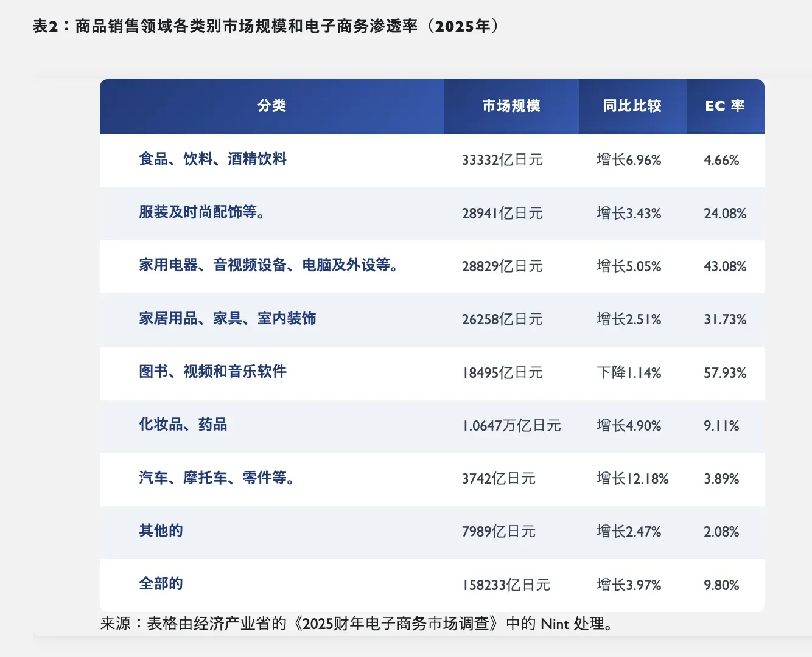The width and height of the screenshot is (812, 657).
Task: Select the growth value "增长2.51%"
Action: [x=629, y=319]
